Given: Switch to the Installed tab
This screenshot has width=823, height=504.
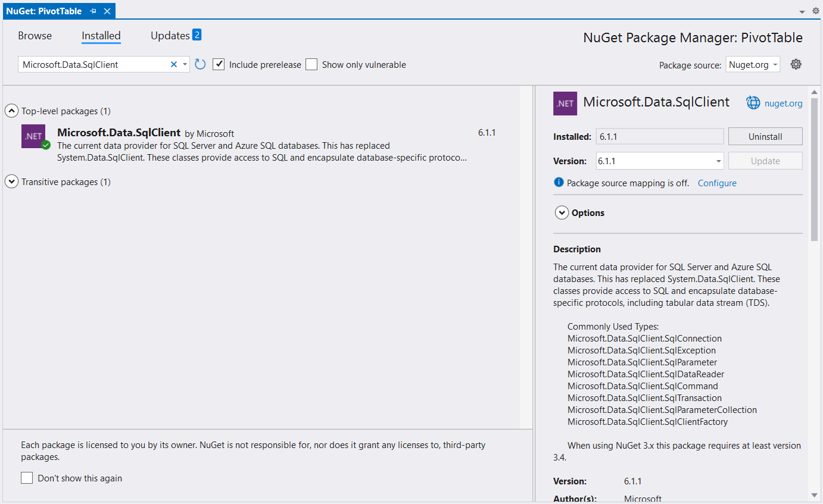Looking at the screenshot, I should tap(101, 36).
